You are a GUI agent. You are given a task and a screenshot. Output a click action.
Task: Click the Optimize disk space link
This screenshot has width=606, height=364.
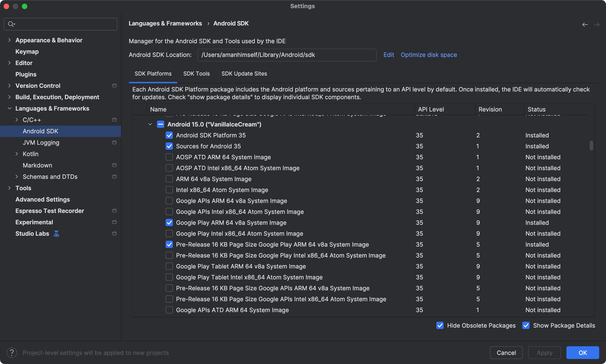pyautogui.click(x=429, y=55)
